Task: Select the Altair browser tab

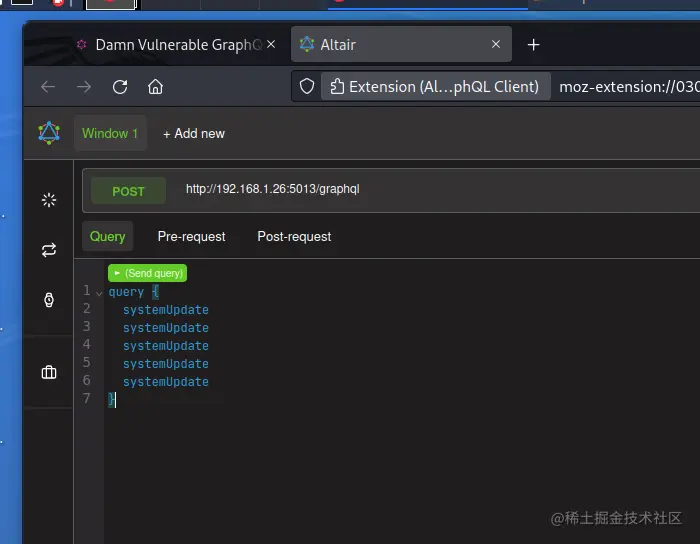Action: [401, 44]
